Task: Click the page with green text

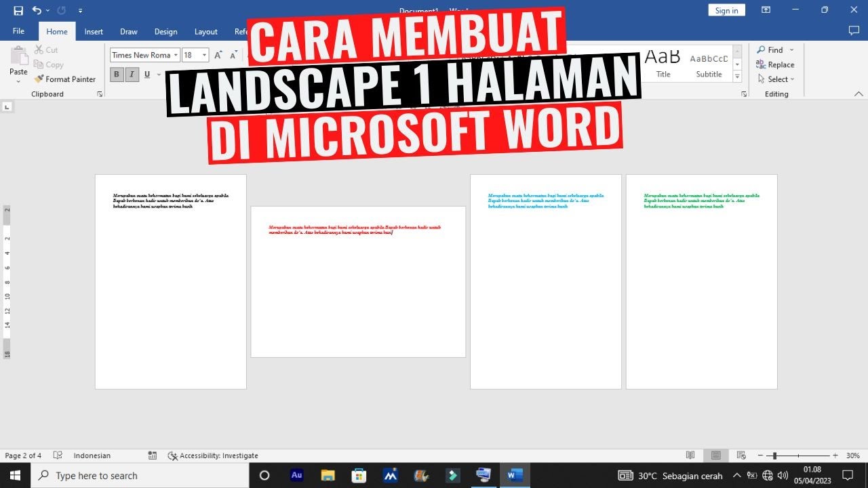Action: coord(701,282)
